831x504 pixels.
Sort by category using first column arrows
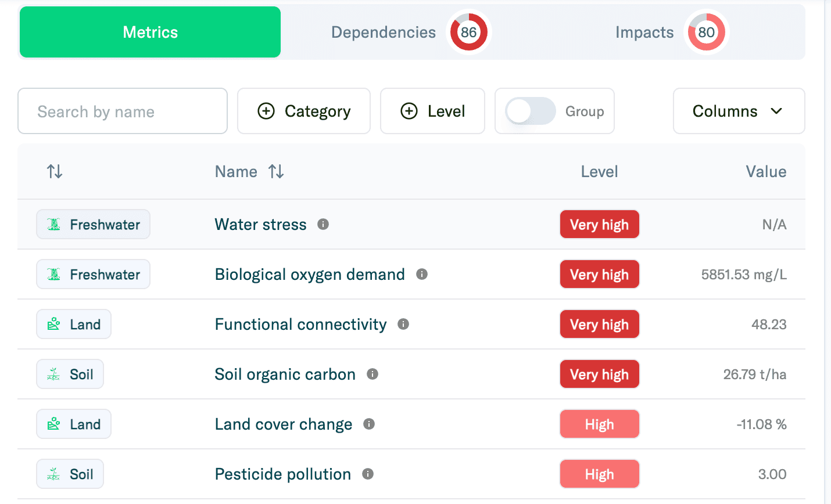click(55, 171)
